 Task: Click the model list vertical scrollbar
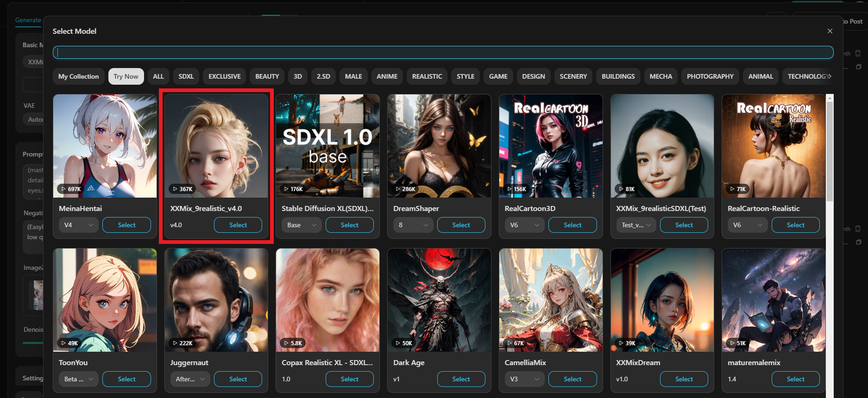(x=830, y=153)
